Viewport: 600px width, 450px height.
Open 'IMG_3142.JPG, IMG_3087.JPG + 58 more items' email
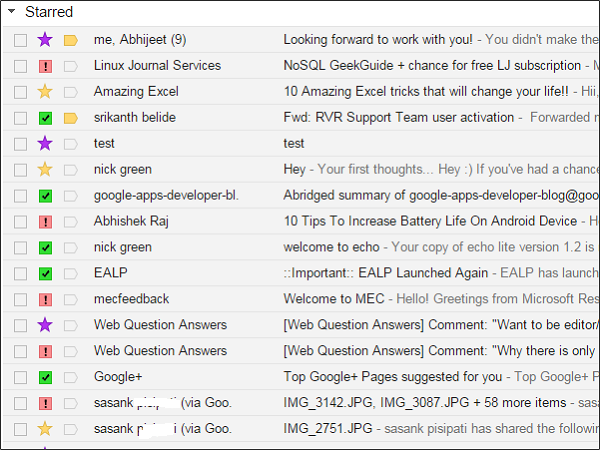(425, 403)
